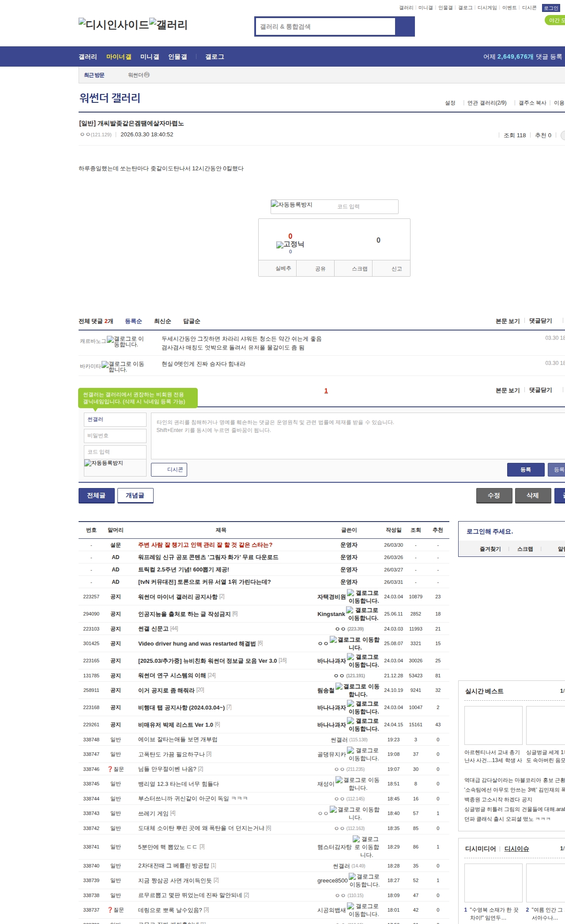Open the 설정 dropdown in gallery header

click(450, 103)
